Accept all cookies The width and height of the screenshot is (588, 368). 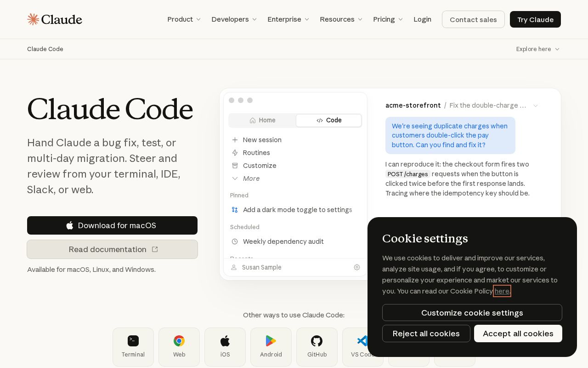pos(518,333)
